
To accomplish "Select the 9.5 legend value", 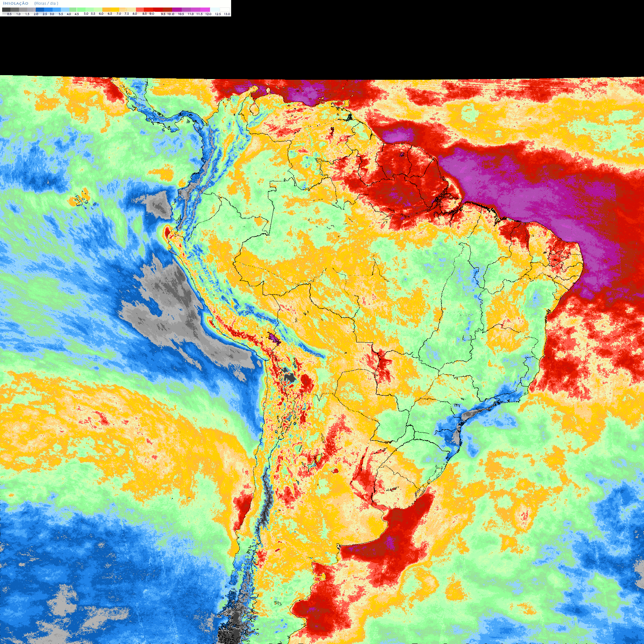I will pyautogui.click(x=163, y=14).
